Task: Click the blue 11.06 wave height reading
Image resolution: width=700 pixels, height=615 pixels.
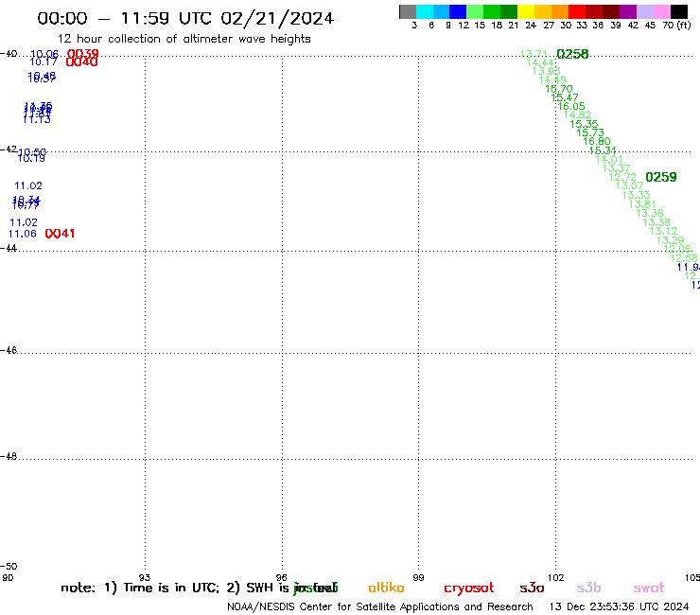Action: [23, 234]
